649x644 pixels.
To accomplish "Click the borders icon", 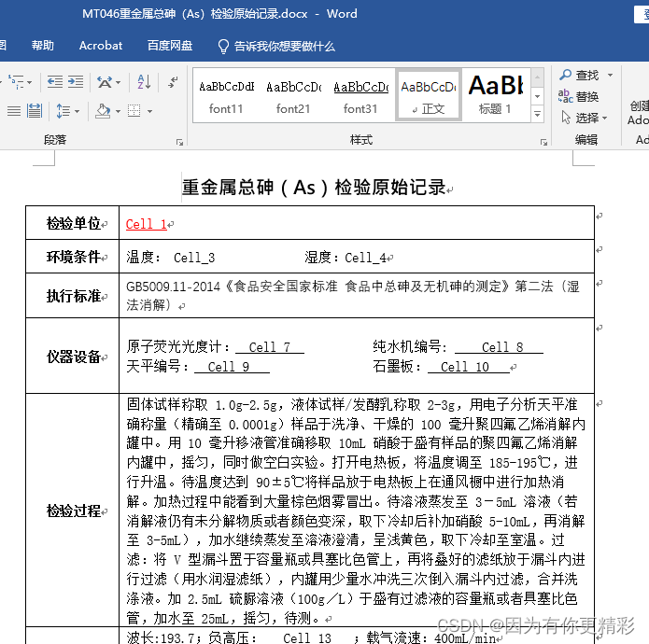I will click(x=134, y=110).
